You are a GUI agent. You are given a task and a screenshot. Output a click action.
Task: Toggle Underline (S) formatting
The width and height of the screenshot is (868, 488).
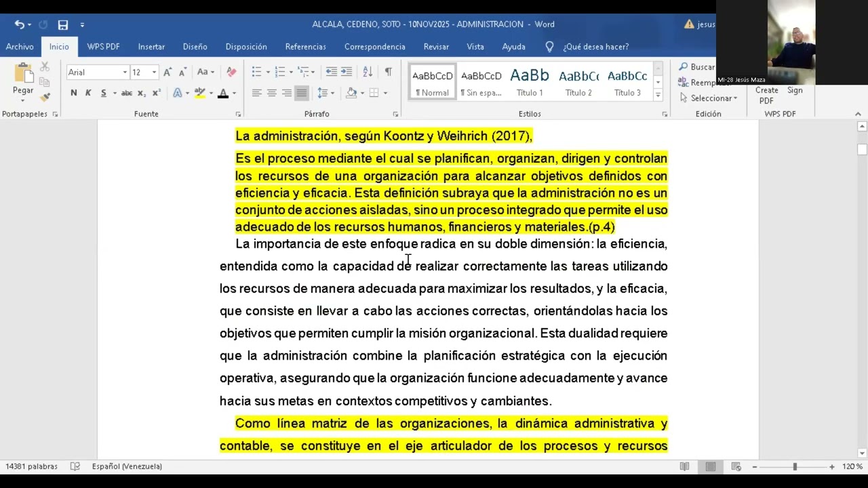[x=104, y=93]
